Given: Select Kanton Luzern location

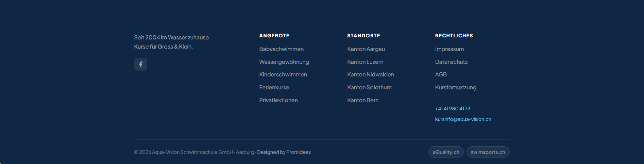Looking at the screenshot, I should coord(365,62).
